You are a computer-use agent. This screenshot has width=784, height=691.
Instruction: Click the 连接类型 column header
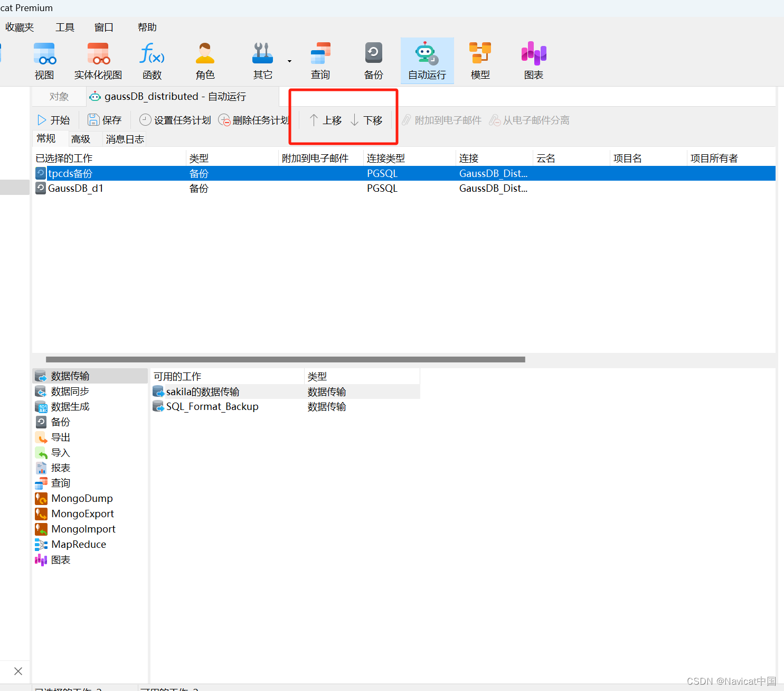(409, 158)
